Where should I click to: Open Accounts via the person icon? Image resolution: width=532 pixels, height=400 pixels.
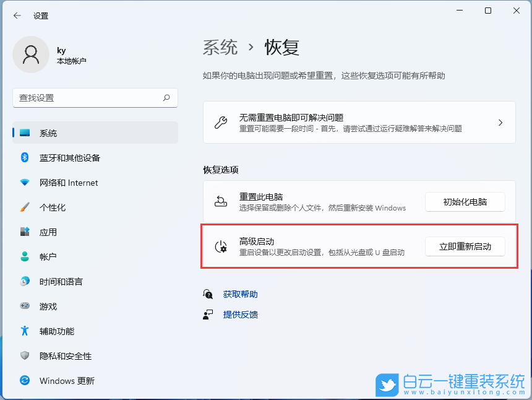coord(24,257)
